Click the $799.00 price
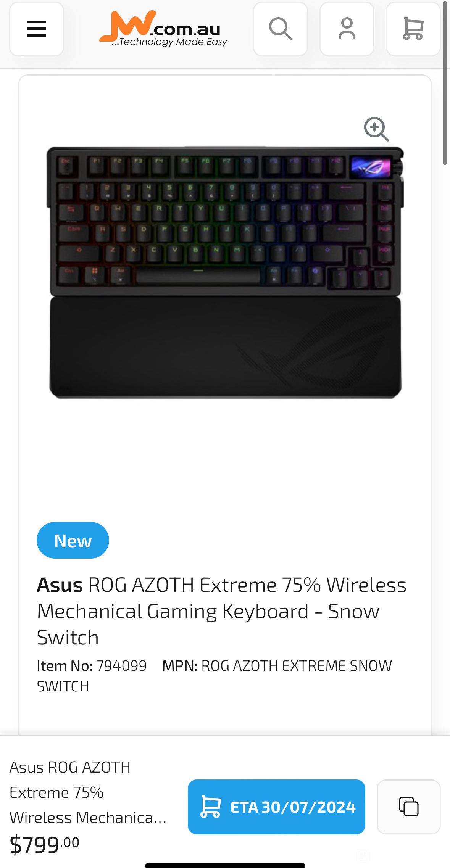The image size is (450, 868). 44,844
